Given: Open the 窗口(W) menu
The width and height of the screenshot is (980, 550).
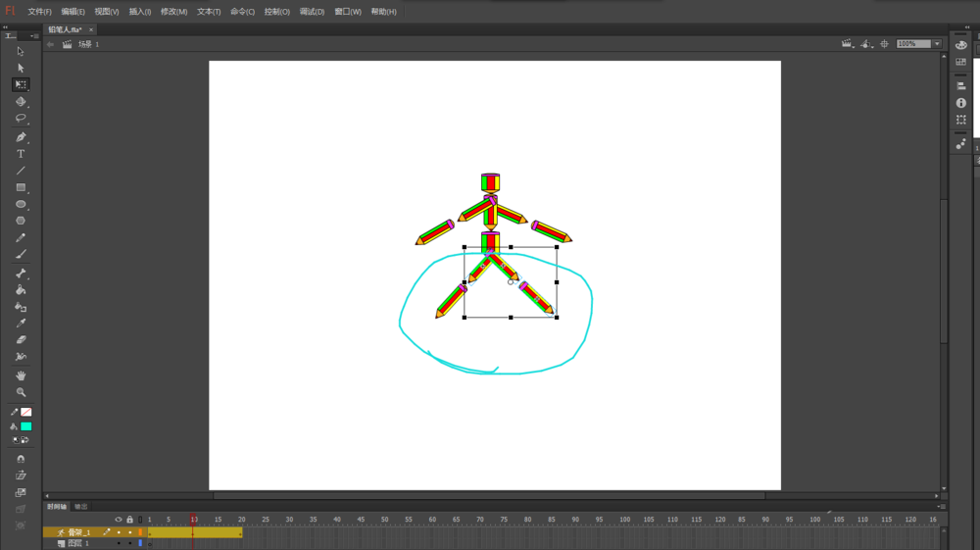Looking at the screenshot, I should [x=348, y=12].
